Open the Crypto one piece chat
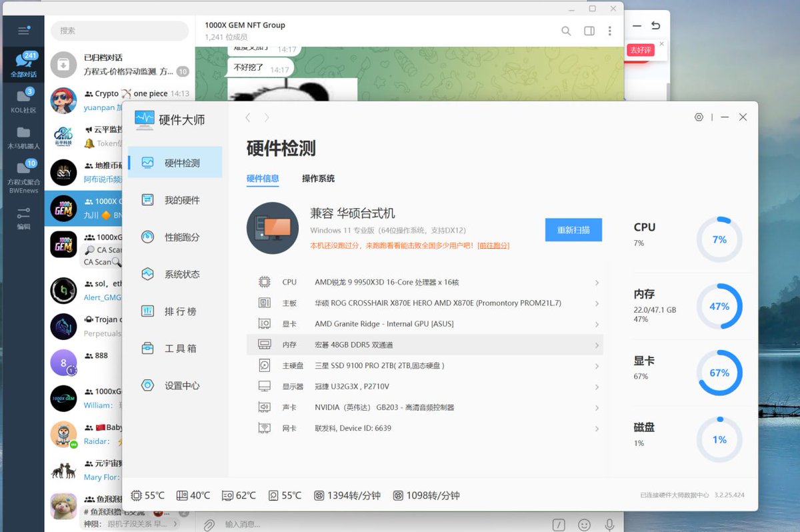Viewport: 800px width, 532px height. [120, 101]
